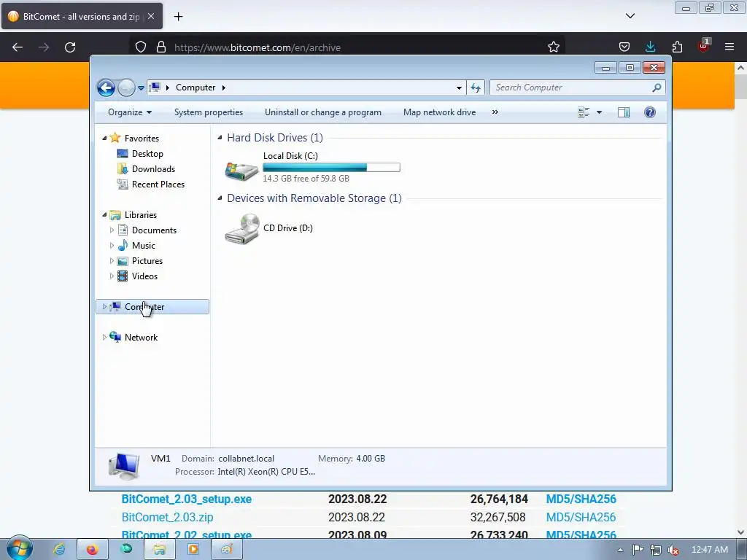Select the Videos library
Viewport: 747px width, 560px height.
click(144, 276)
